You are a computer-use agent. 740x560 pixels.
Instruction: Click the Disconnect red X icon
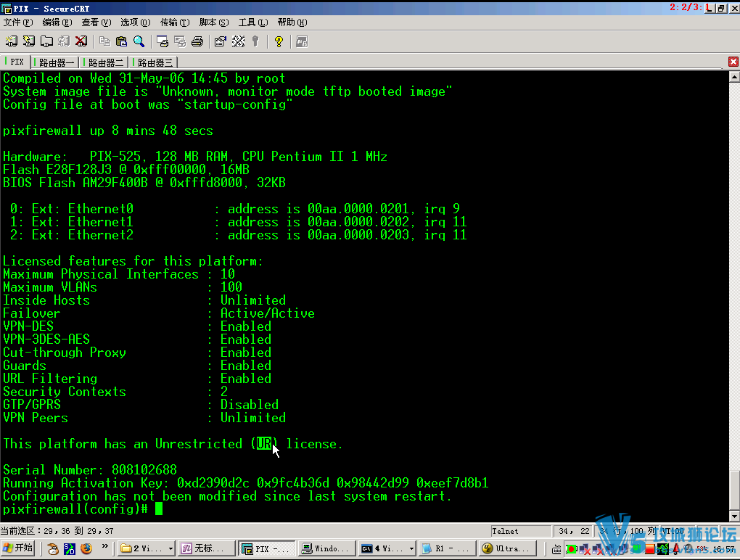(x=81, y=41)
